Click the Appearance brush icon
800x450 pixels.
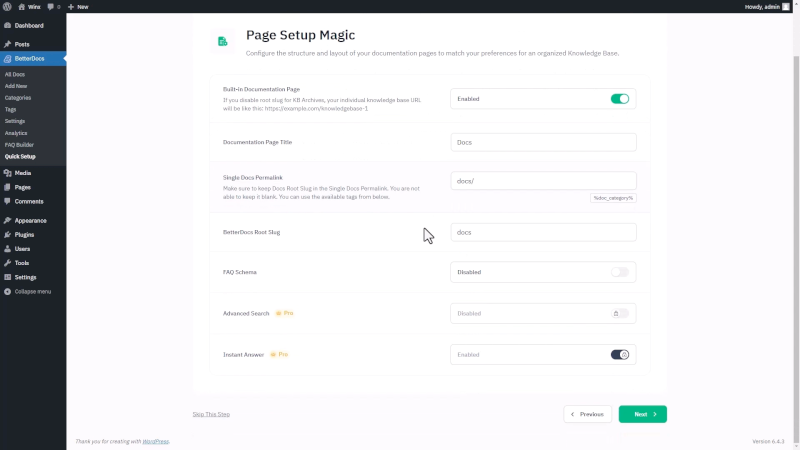coord(8,220)
